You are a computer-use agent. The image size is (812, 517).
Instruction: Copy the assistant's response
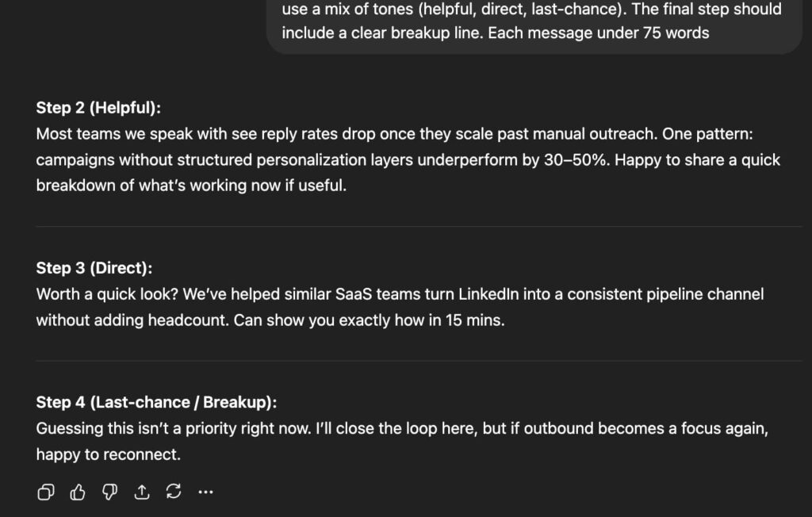[x=45, y=492]
